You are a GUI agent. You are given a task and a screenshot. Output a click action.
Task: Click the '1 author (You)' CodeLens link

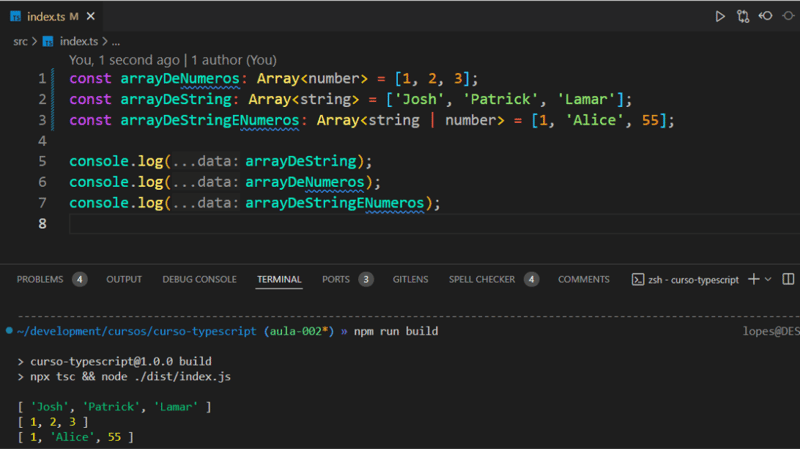(234, 60)
